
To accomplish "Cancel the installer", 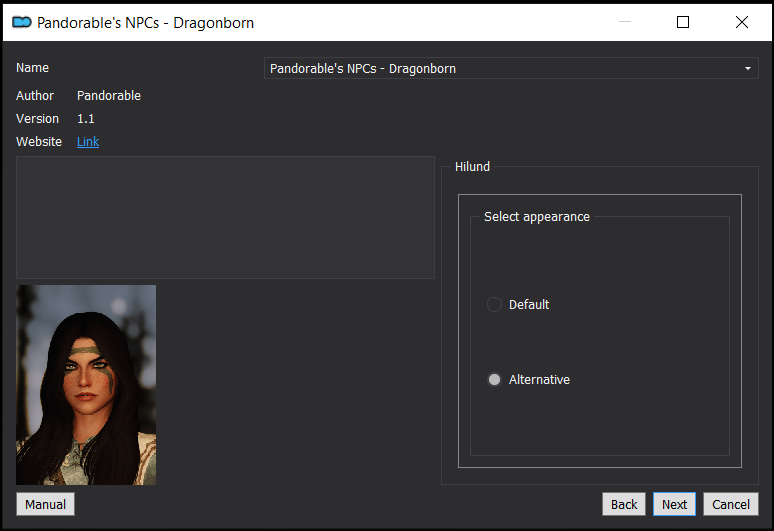I will 731,504.
